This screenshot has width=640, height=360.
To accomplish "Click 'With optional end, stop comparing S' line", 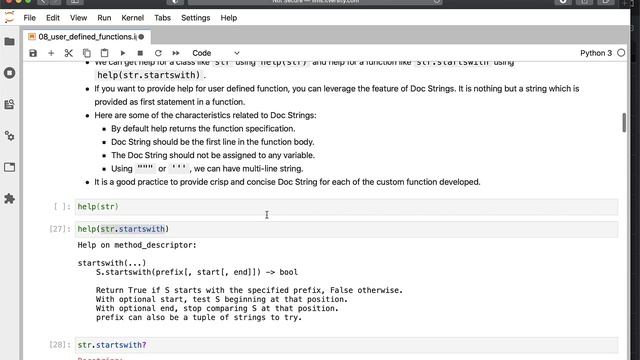I will 217,308.
